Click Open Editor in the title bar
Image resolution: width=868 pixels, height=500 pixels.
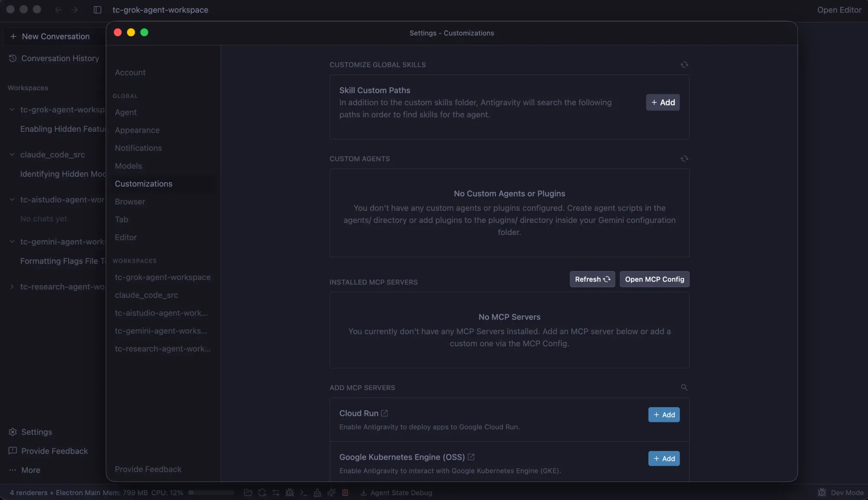[x=839, y=10]
